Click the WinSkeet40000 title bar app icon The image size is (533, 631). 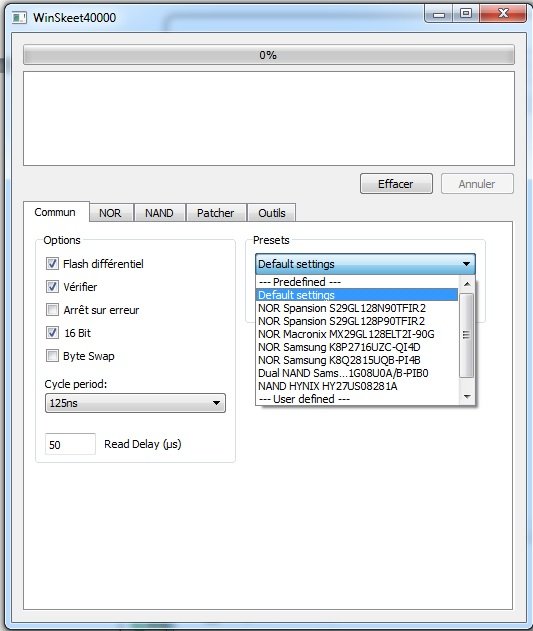pos(19,18)
